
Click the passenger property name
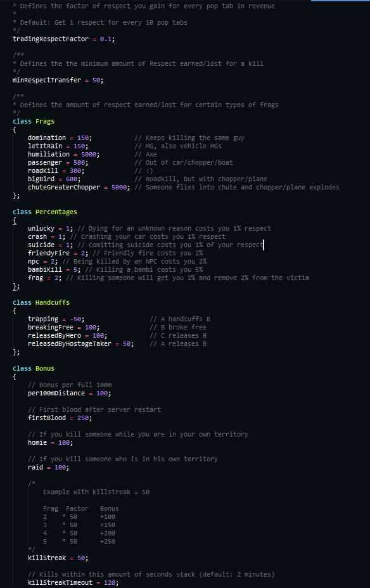click(x=45, y=163)
